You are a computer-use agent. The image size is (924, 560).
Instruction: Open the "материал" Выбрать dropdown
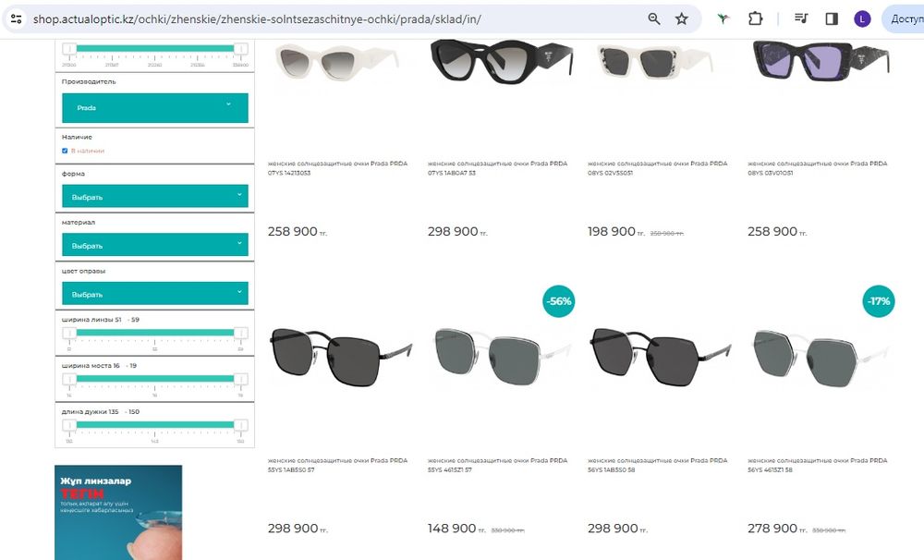tap(155, 245)
